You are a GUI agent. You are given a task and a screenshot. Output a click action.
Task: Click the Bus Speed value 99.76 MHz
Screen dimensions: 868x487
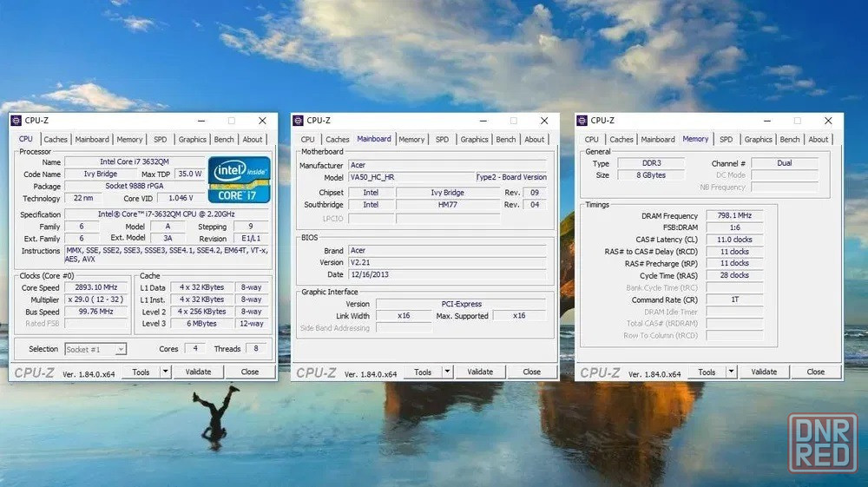pos(96,312)
